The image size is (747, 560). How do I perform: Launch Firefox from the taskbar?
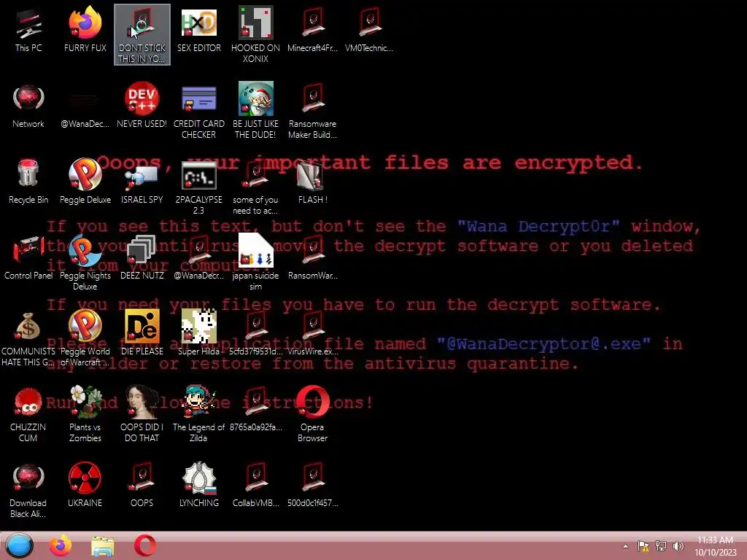(x=61, y=545)
